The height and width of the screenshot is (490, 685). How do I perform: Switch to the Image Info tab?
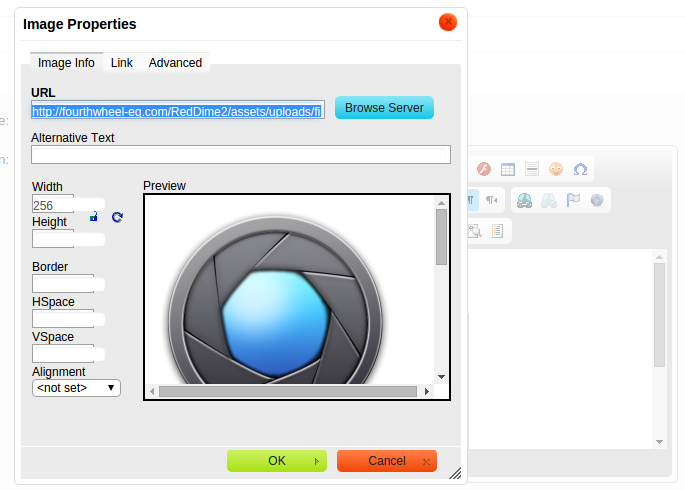coord(66,63)
